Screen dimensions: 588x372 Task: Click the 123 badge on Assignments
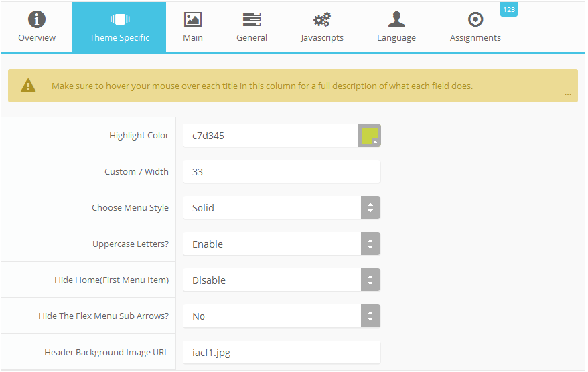tap(509, 9)
